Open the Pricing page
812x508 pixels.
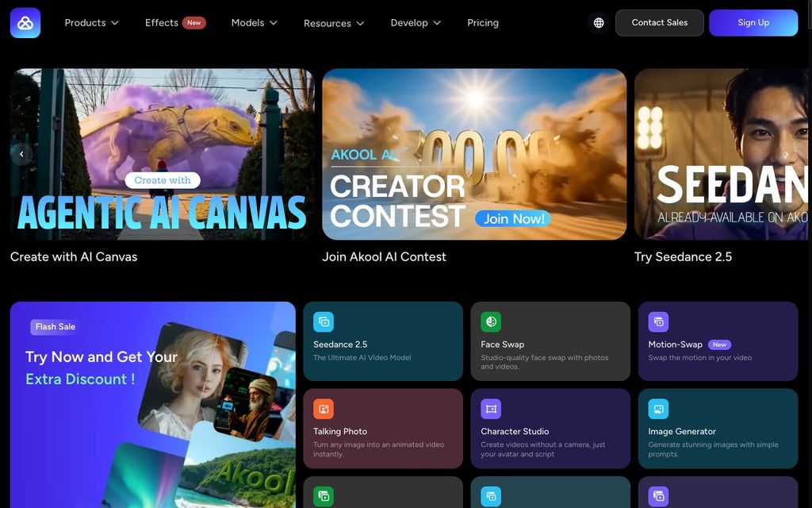tap(483, 23)
